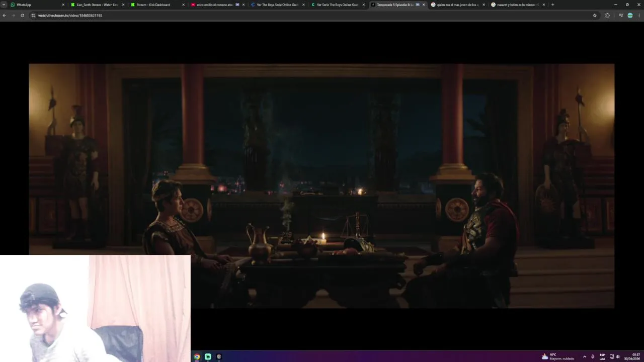The width and height of the screenshot is (644, 362).
Task: Close the WhatsApp tab
Action: pyautogui.click(x=63, y=5)
